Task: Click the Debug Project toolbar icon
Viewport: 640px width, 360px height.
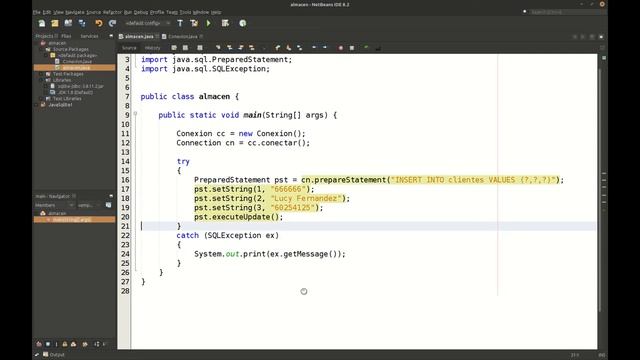Action: (x=225, y=23)
